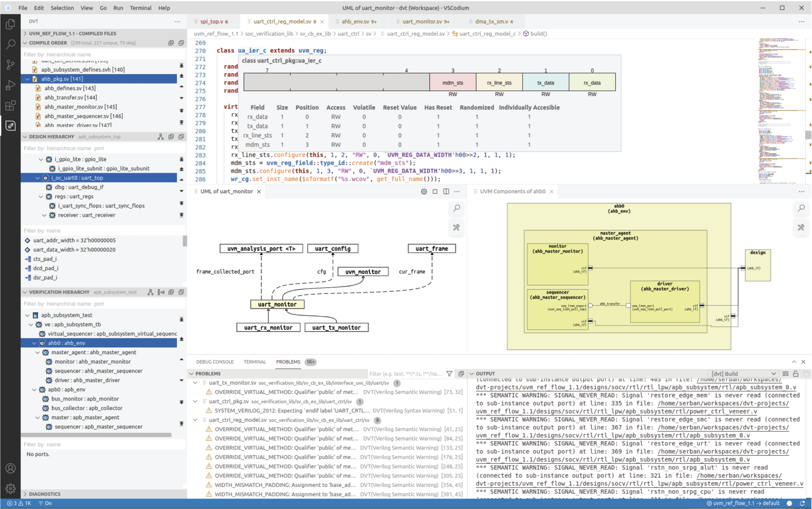Expand all nodes using the plus icon in Compile Order

[x=172, y=42]
